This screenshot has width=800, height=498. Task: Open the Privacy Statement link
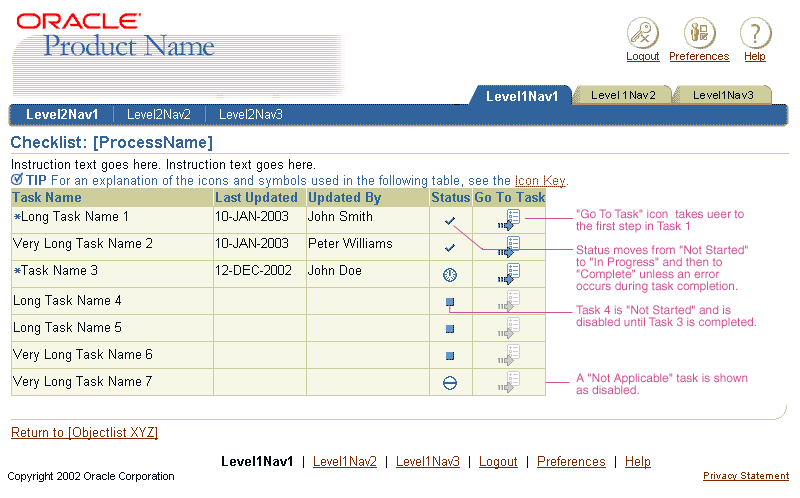pos(746,476)
